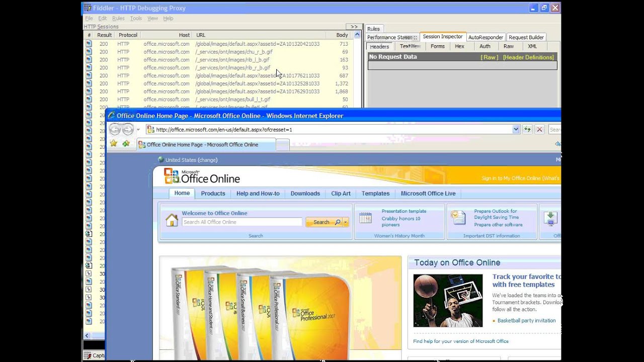Click the session icon for the assetid=ZA101320421033 row

coord(89,44)
